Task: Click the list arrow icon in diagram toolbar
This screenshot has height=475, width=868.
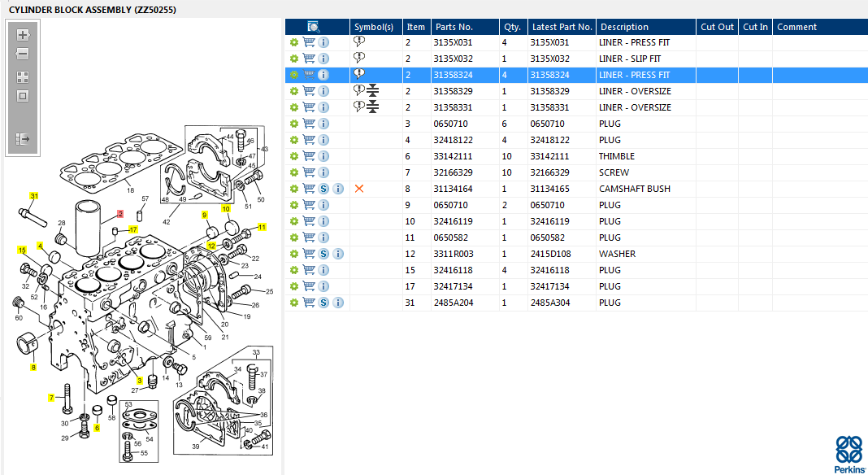Action: pyautogui.click(x=23, y=139)
